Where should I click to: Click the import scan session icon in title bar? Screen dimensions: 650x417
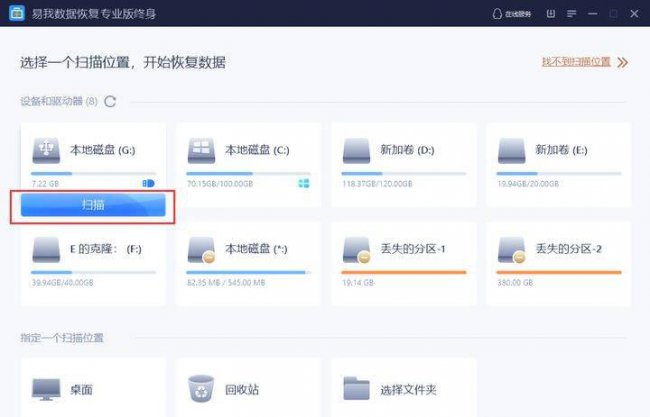click(x=551, y=14)
